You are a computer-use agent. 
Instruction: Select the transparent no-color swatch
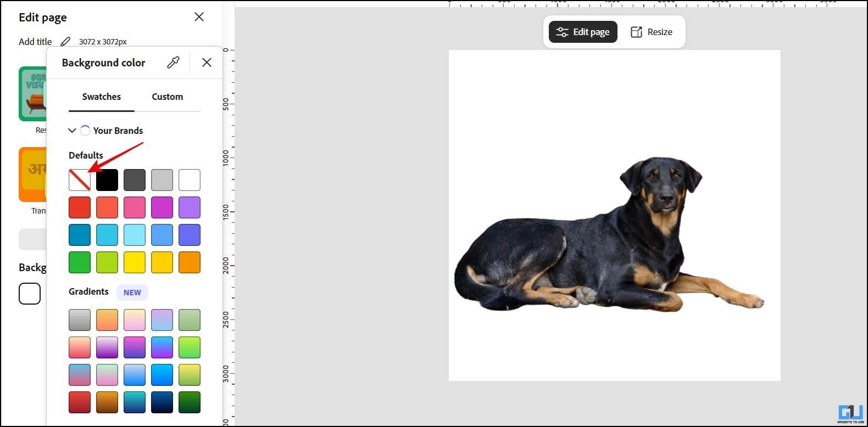[80, 180]
